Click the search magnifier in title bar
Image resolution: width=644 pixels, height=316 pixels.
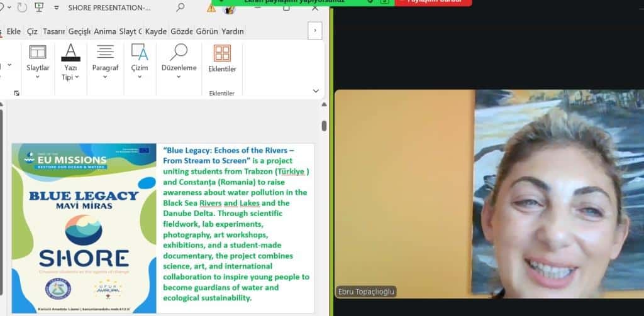(x=180, y=8)
